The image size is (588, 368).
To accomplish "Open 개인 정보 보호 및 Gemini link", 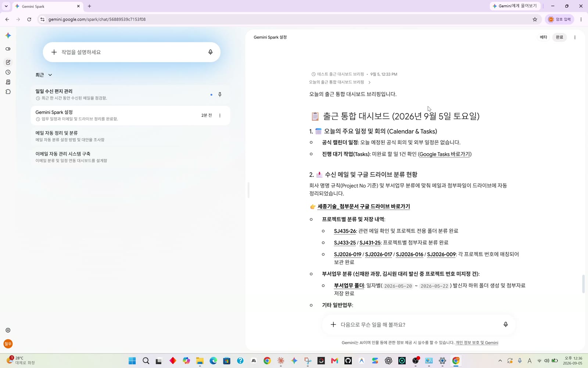I will 477,343.
